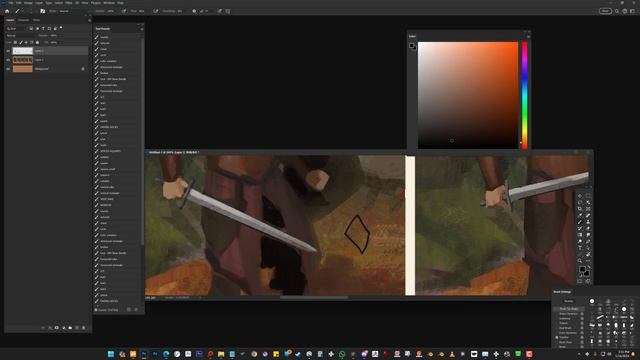The height and width of the screenshot is (360, 640).
Task: Hide the Background layer eye icon
Action: click(x=8, y=69)
